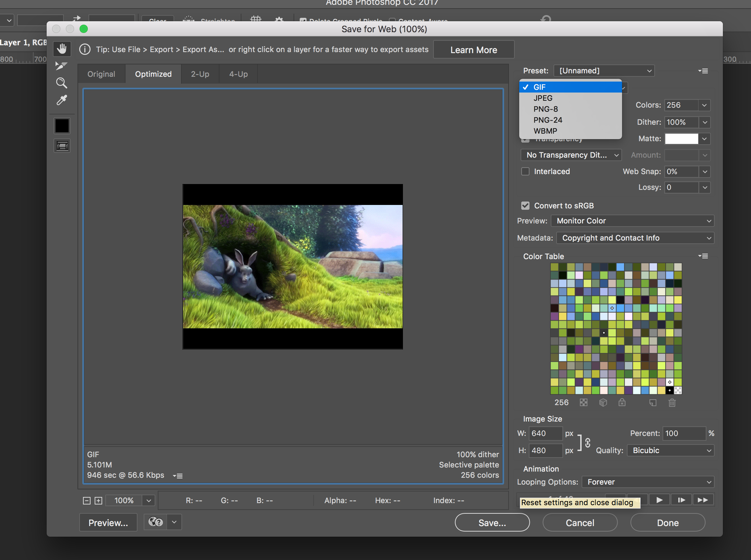Open the Web Snap dropdown arrow
The height and width of the screenshot is (560, 751).
click(x=704, y=172)
